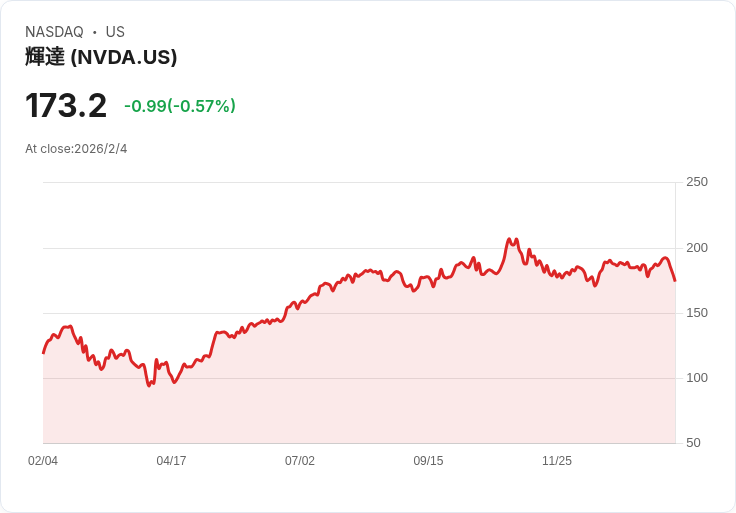Image resolution: width=736 pixels, height=513 pixels.
Task: Click the 100 y-axis price label
Action: pyautogui.click(x=696, y=378)
